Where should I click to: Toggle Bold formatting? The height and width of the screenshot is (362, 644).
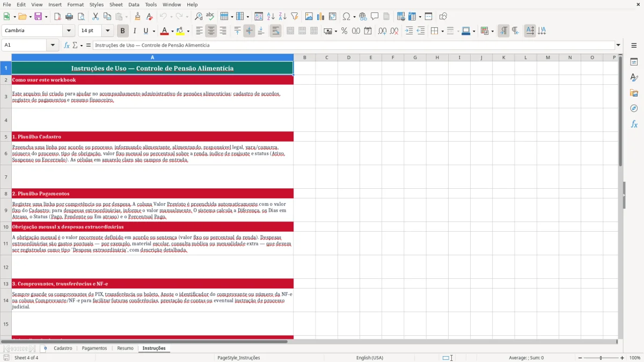click(123, 31)
